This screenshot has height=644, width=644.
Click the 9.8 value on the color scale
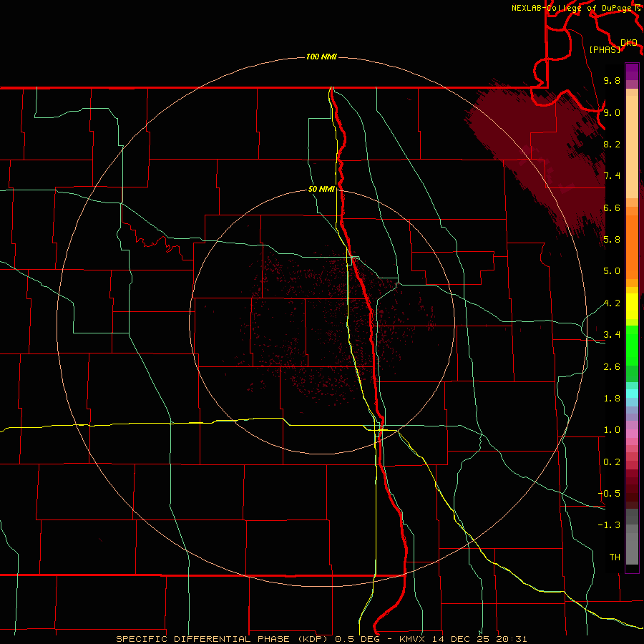point(612,80)
